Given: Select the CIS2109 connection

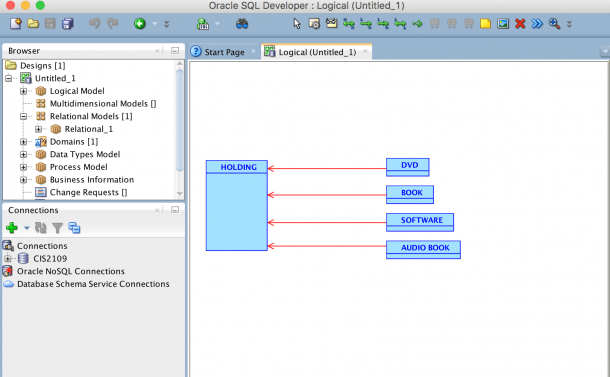Looking at the screenshot, I should pyautogui.click(x=50, y=258).
